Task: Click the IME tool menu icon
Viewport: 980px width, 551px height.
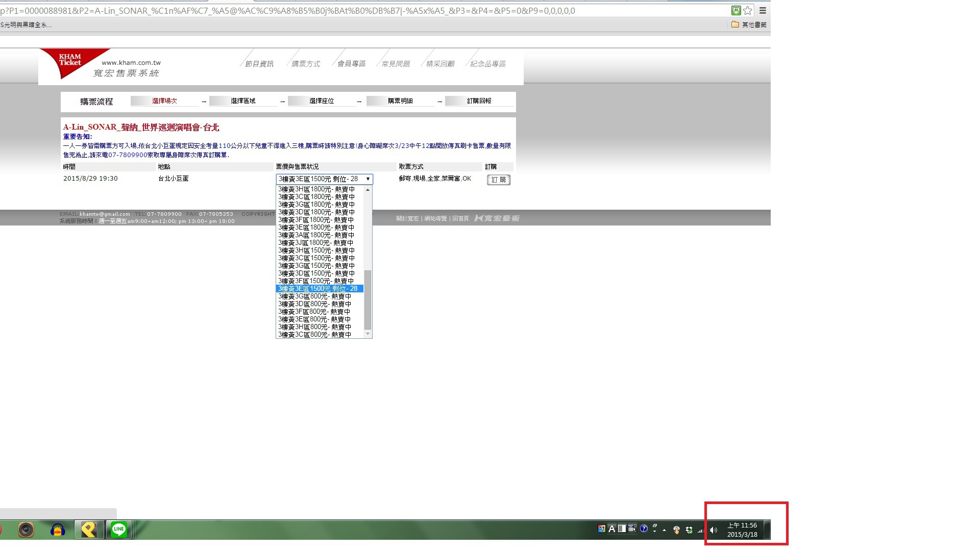Action: click(632, 529)
